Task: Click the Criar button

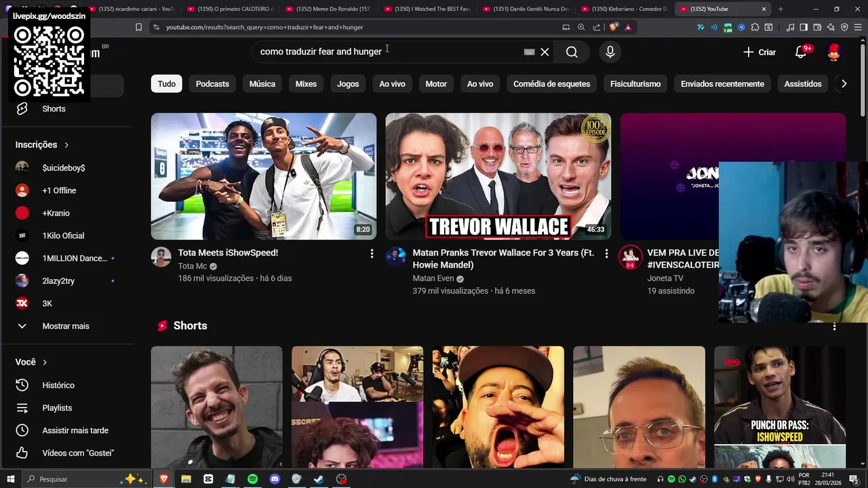Action: tap(759, 52)
